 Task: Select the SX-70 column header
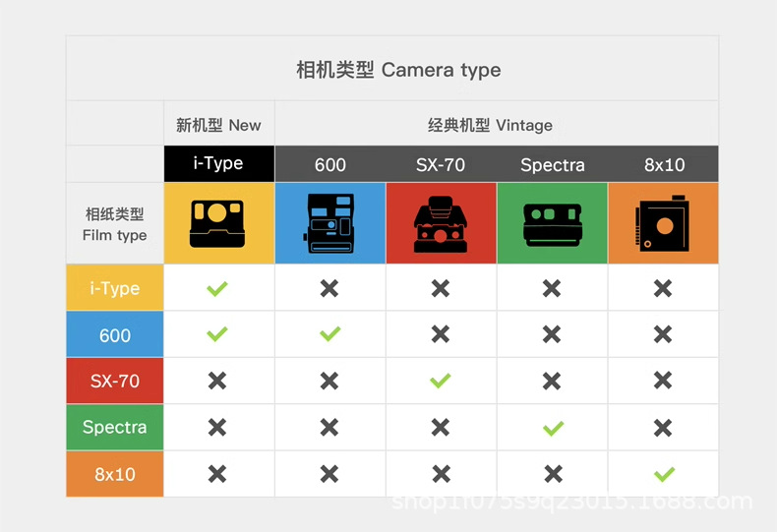[x=441, y=164]
